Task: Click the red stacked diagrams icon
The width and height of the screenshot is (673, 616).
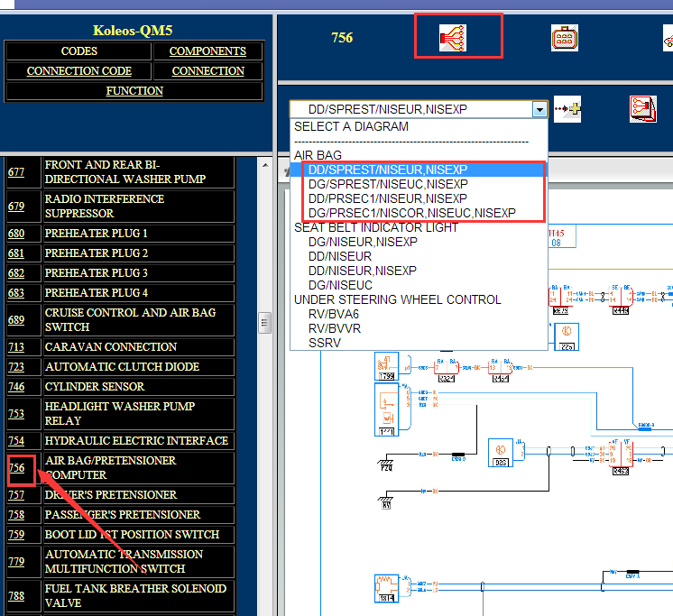Action: pos(643,109)
